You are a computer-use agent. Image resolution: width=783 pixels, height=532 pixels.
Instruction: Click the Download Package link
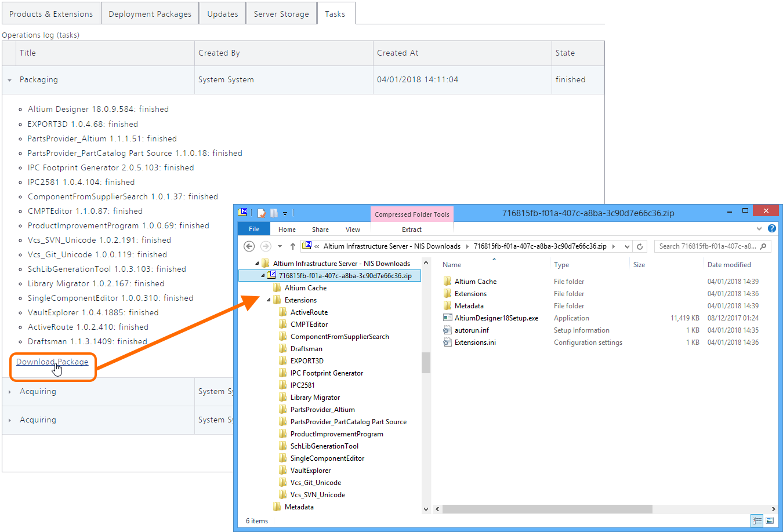pos(52,362)
